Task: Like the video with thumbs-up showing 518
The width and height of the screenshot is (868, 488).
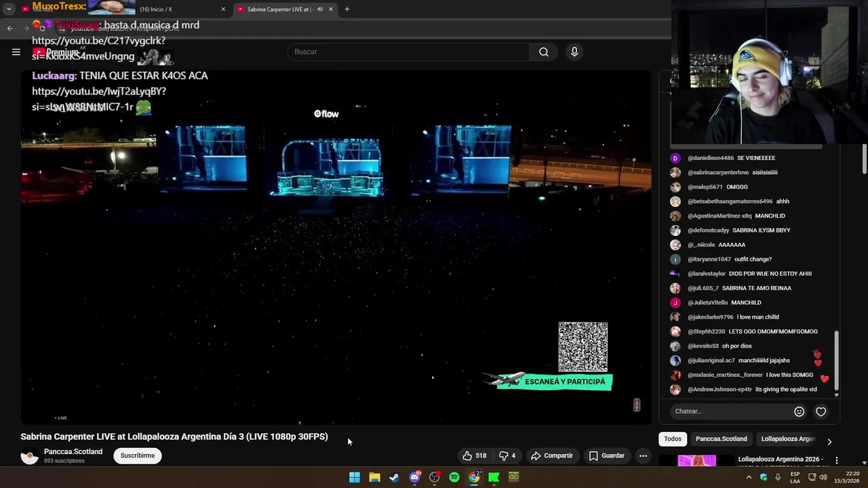Action: click(475, 455)
